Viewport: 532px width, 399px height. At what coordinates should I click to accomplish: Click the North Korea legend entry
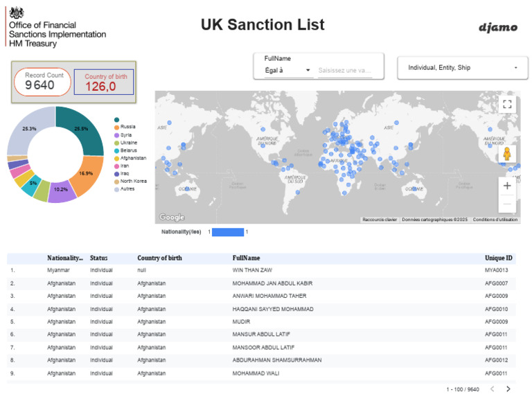pyautogui.click(x=131, y=181)
